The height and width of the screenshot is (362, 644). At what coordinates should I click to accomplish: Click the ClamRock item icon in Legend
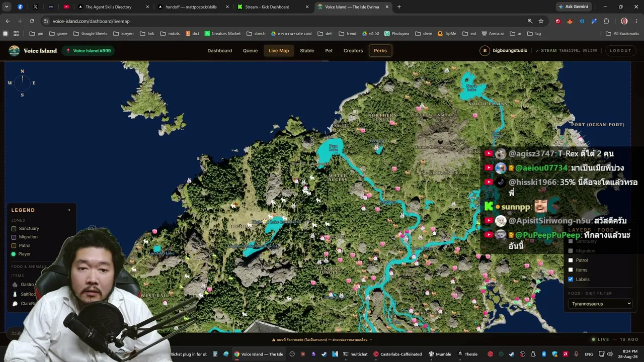click(x=15, y=304)
